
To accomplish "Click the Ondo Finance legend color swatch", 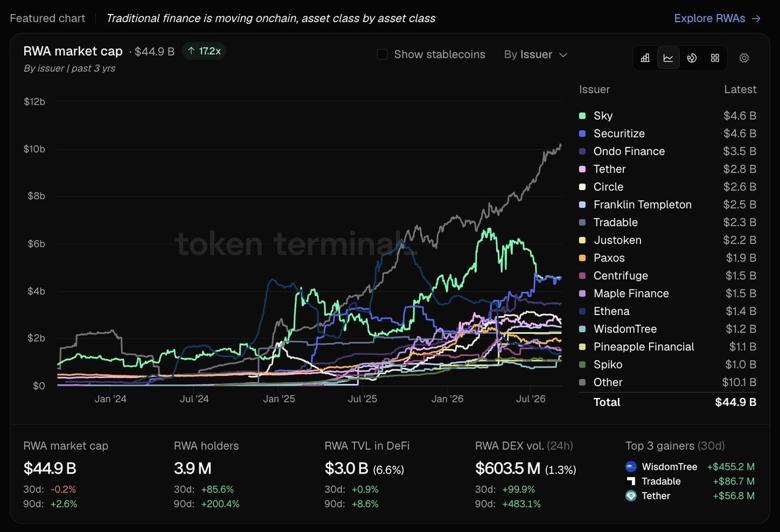I will (583, 151).
